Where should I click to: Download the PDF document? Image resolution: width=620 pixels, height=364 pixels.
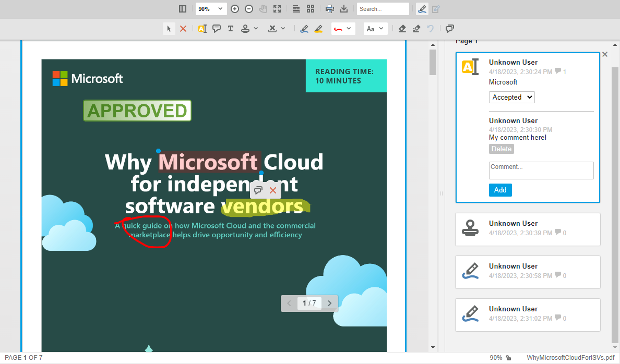(344, 9)
